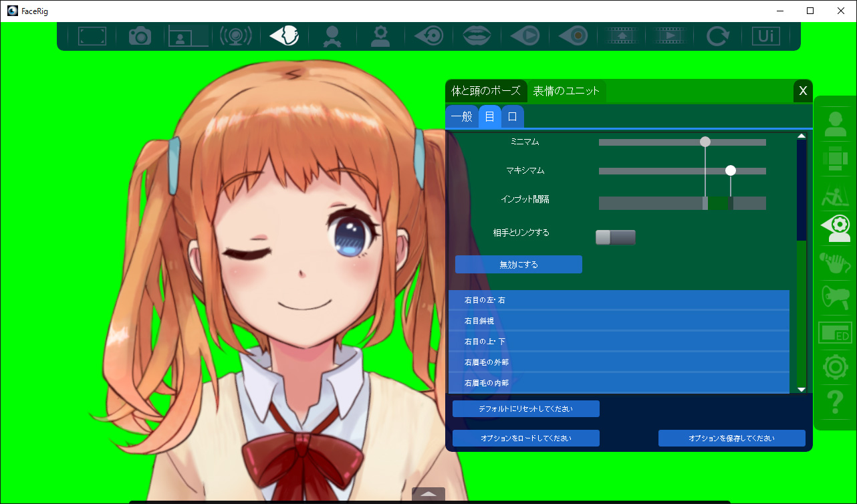Select the 右眉毛の内部 list row
Viewport: 857px width, 504px height.
click(619, 383)
